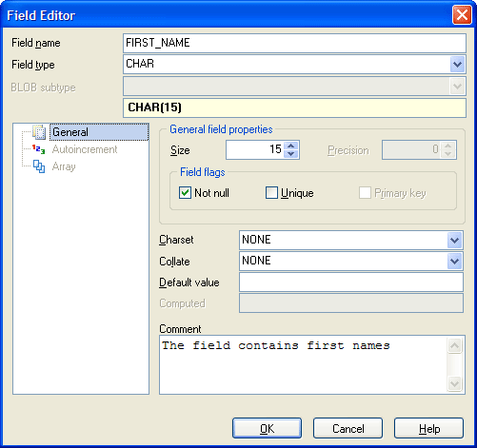Select the Autoincrement tree item

(x=85, y=149)
